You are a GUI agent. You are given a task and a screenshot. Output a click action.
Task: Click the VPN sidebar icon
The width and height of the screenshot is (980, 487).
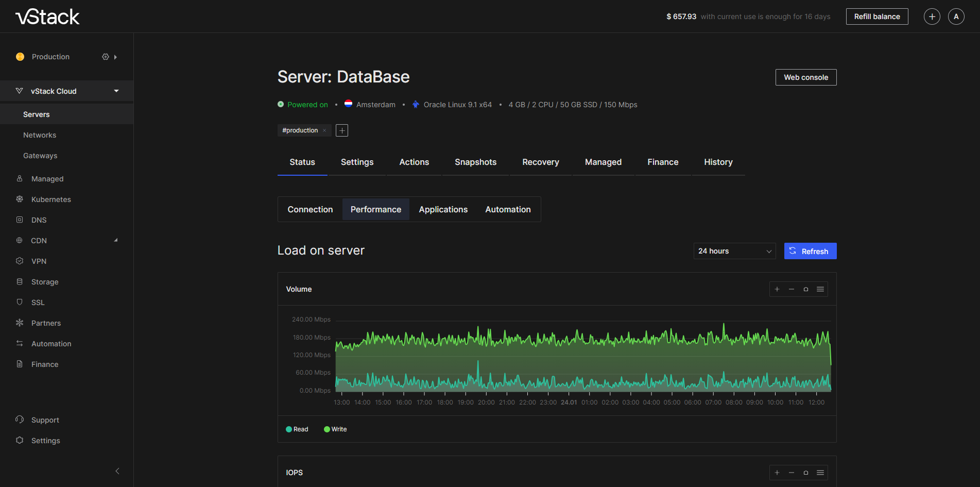(20, 261)
